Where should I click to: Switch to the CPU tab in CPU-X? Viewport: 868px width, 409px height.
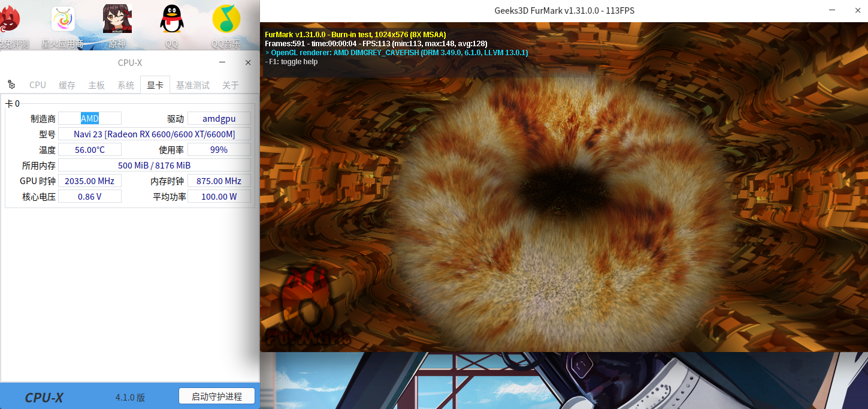[x=38, y=85]
